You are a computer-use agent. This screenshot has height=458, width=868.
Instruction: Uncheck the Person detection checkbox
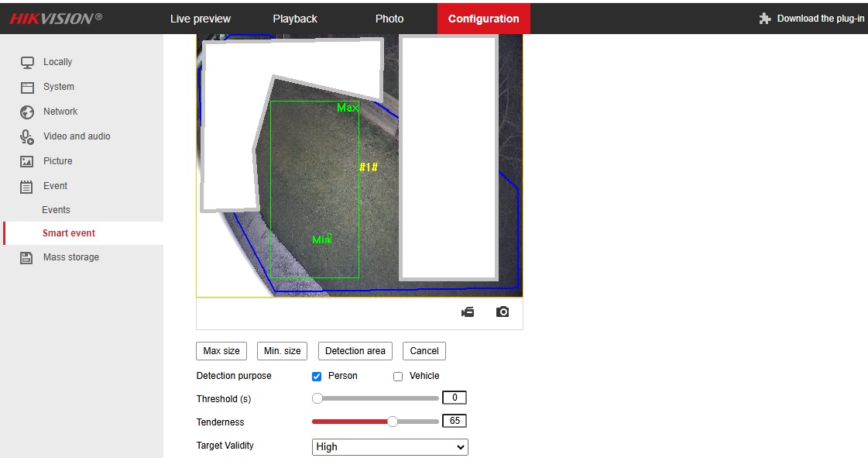pyautogui.click(x=317, y=377)
